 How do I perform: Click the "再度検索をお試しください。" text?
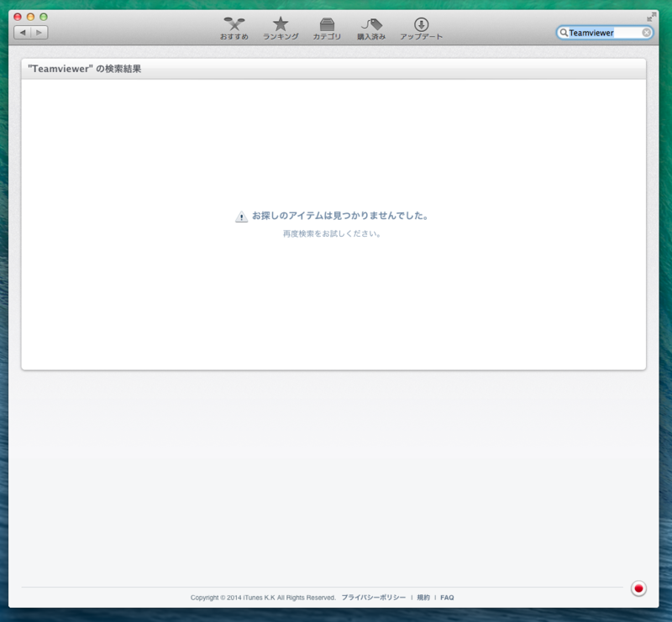pyautogui.click(x=332, y=233)
